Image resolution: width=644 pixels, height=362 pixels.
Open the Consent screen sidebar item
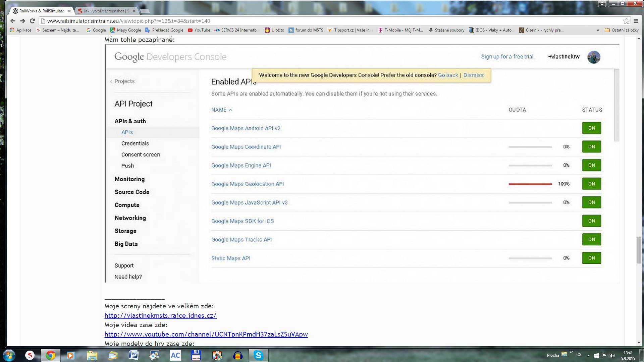pyautogui.click(x=141, y=155)
